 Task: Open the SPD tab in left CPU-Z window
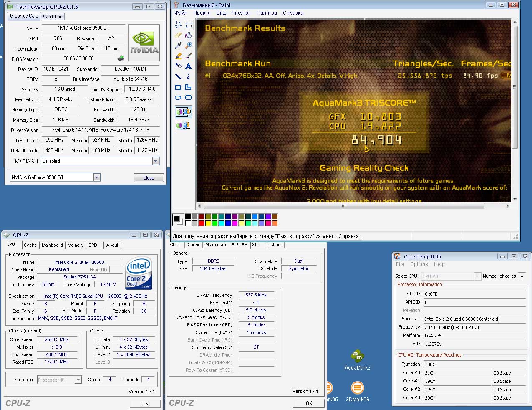93,245
